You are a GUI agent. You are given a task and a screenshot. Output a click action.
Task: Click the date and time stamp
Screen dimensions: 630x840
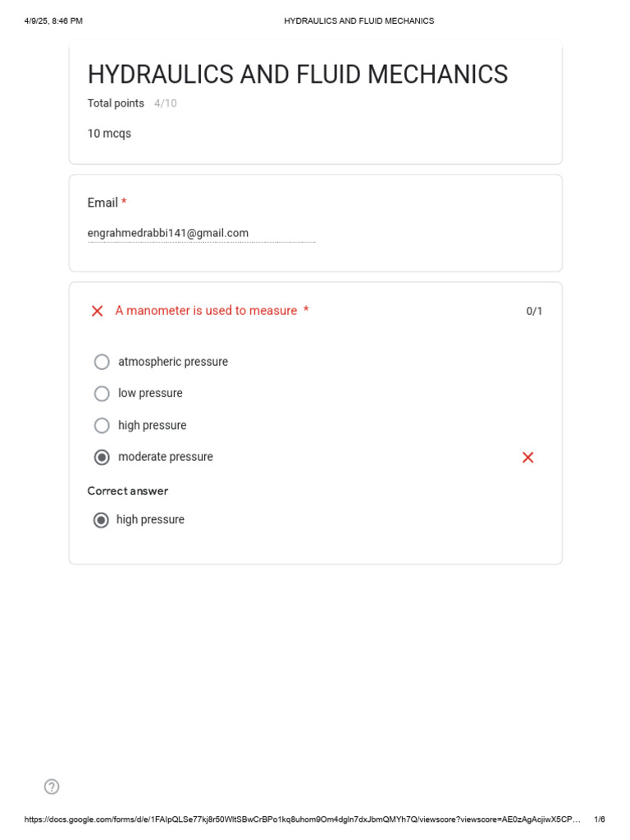coord(53,21)
